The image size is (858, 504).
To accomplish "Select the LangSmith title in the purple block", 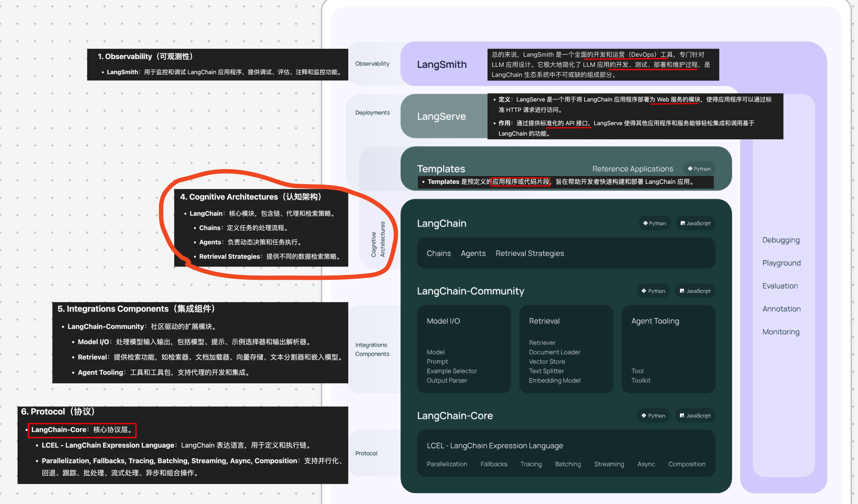I will 442,64.
